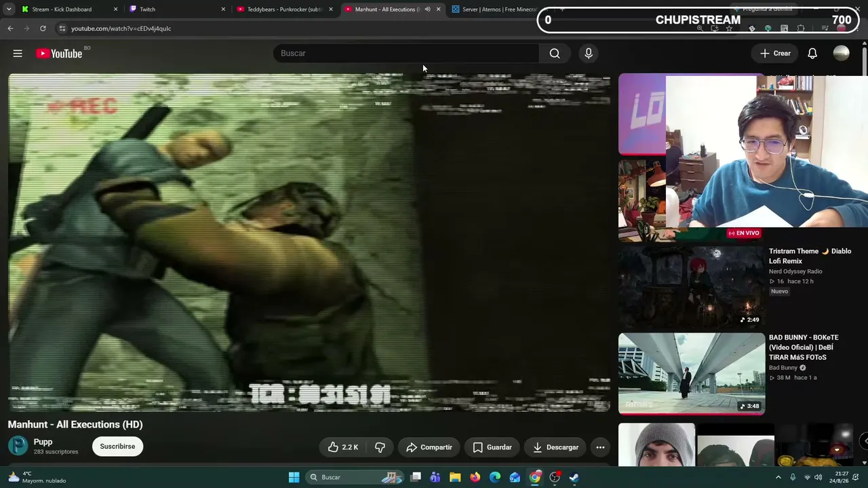Image resolution: width=868 pixels, height=488 pixels.
Task: Open site information icon in address bar
Action: (62, 28)
